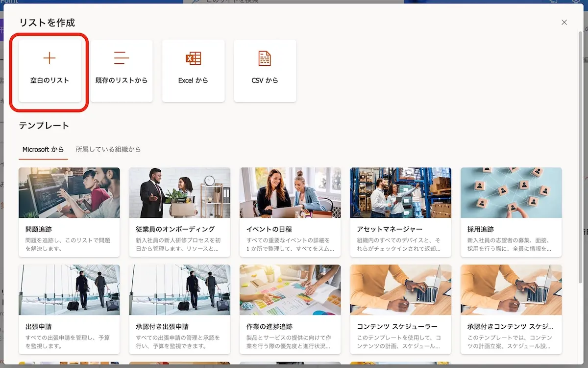Click the 承認付き出張申請 template title
The image size is (588, 368).
point(162,326)
